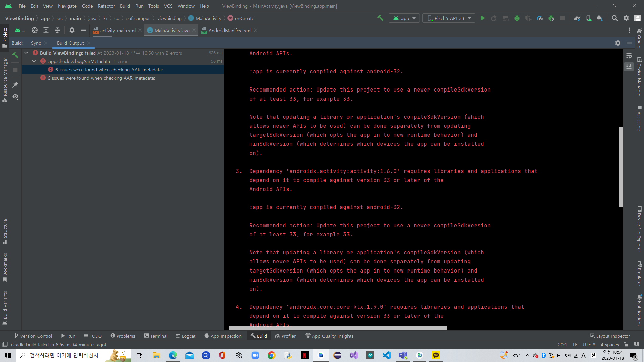Open the Problems tool window

[x=123, y=336]
